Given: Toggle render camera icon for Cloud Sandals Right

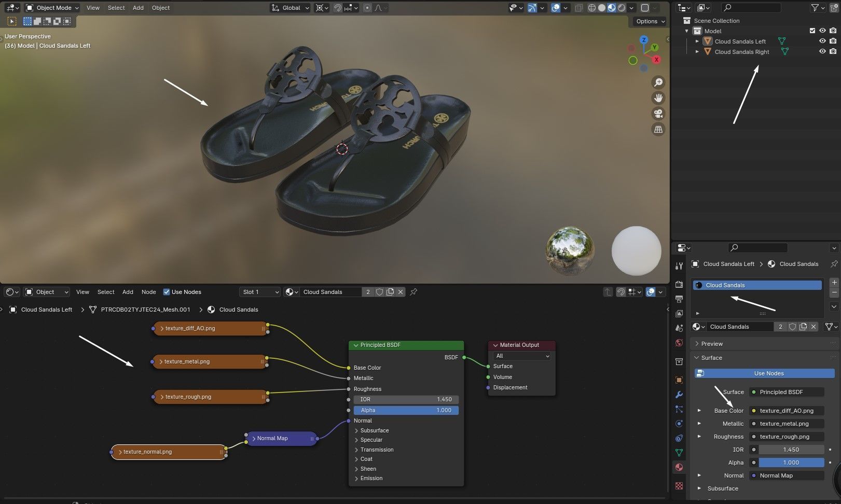Looking at the screenshot, I should 833,52.
